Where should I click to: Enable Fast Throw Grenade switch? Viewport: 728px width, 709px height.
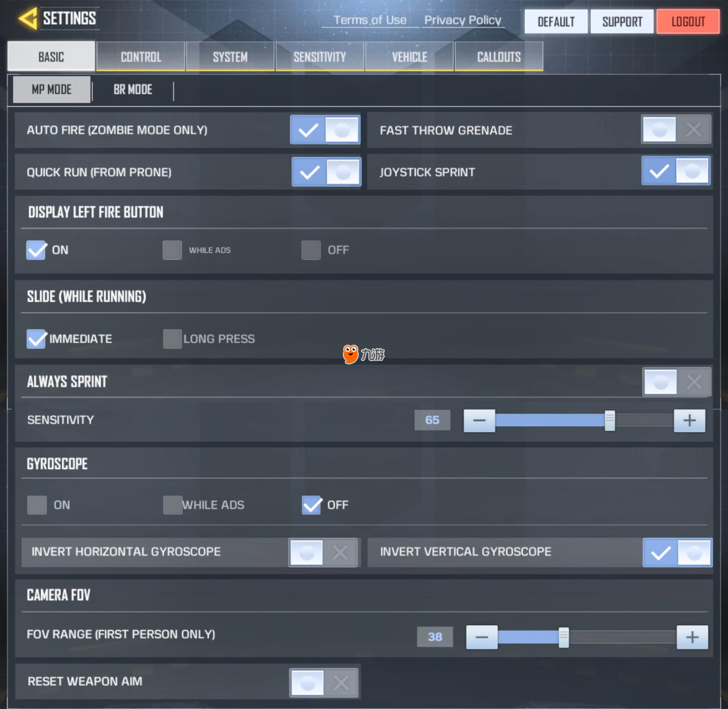tap(676, 129)
